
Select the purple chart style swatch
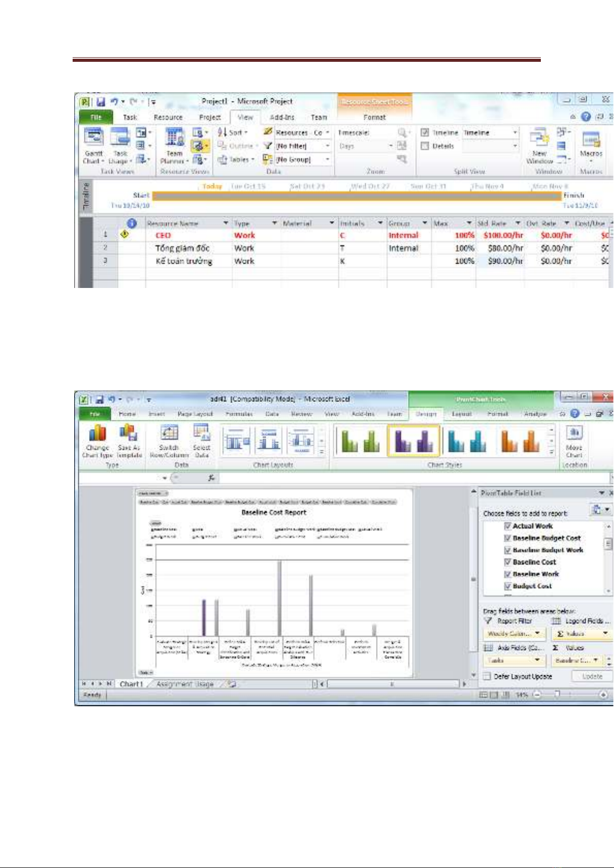(413, 441)
